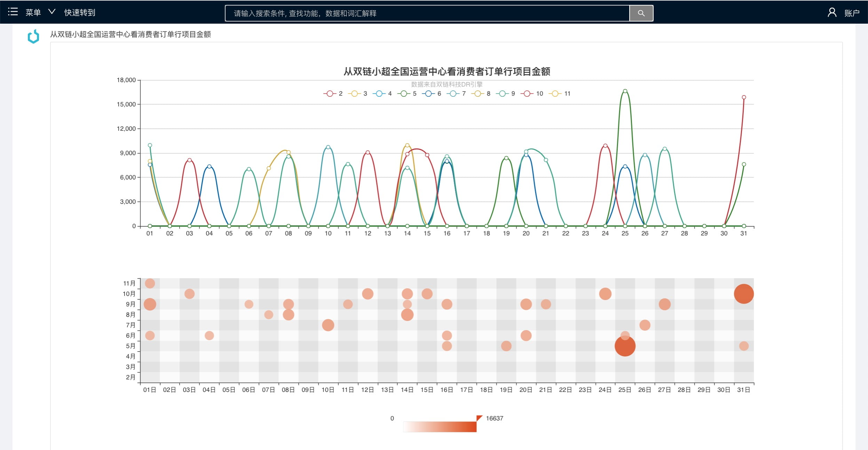Screen dimensions: 868x450
Task: Click the bubble at 04日 6月
Action: [209, 336]
